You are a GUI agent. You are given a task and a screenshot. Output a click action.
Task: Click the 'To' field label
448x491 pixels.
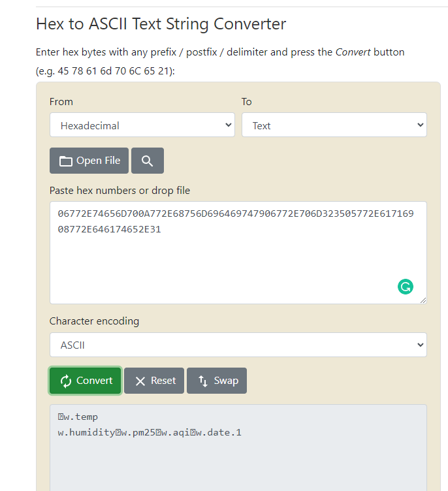tap(247, 102)
